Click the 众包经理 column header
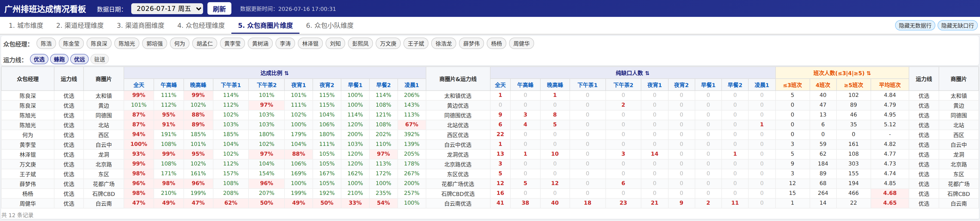The width and height of the screenshot is (980, 221). click(x=28, y=79)
